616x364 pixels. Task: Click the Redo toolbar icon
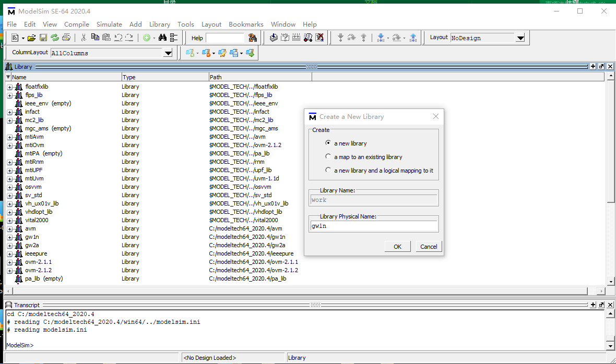click(x=129, y=38)
